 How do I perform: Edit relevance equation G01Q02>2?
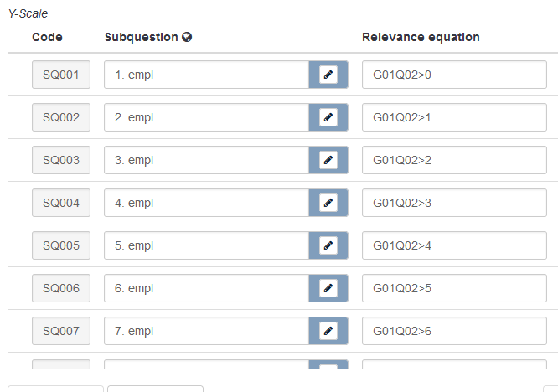454,161
